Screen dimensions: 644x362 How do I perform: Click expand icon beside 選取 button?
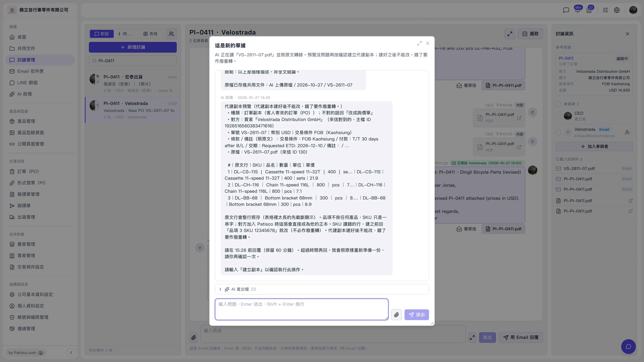510,34
